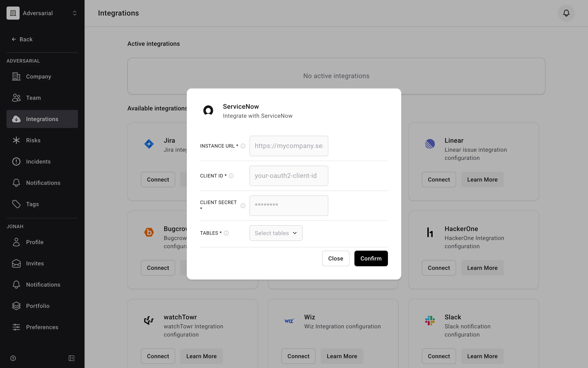Focus the Client Secret input field
588x368 pixels.
point(289,206)
